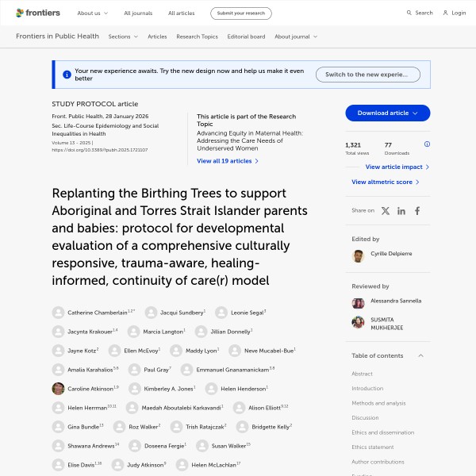This screenshot has height=476, width=476.
Task: Open the Editorial board page
Action: click(246, 36)
